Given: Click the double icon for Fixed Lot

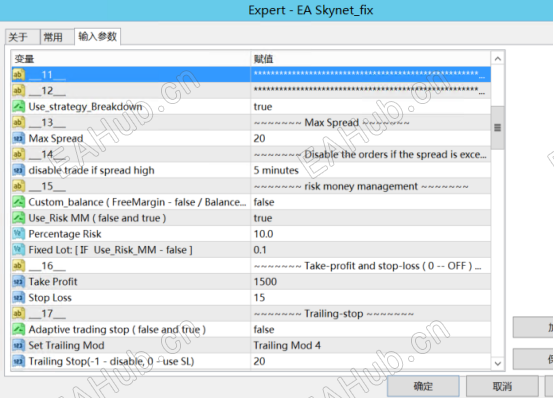Looking at the screenshot, I should 18,250.
